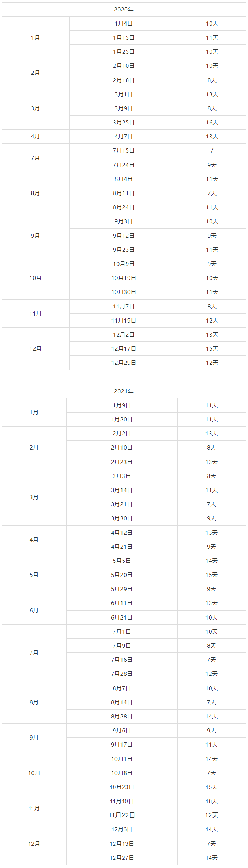Click the 2月23日 date cell

pyautogui.click(x=122, y=462)
